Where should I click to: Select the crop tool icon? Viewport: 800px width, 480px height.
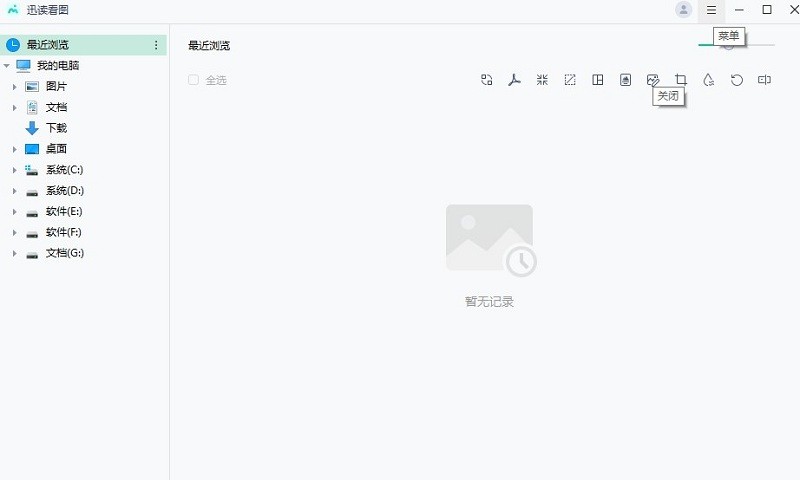(x=681, y=80)
